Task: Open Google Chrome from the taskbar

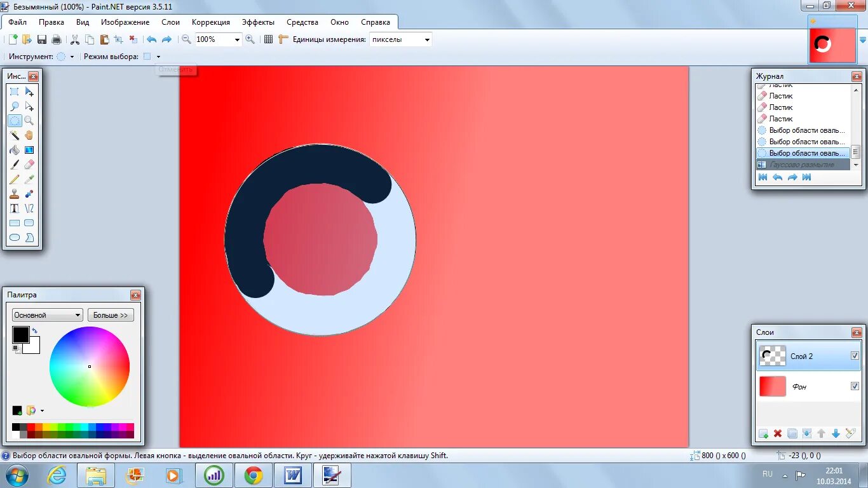Action: click(x=254, y=475)
